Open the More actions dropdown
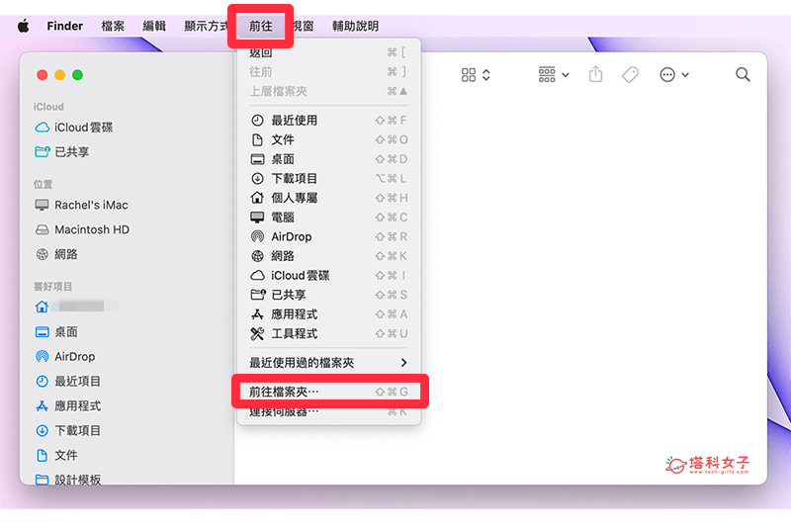The image size is (791, 532). [x=674, y=75]
